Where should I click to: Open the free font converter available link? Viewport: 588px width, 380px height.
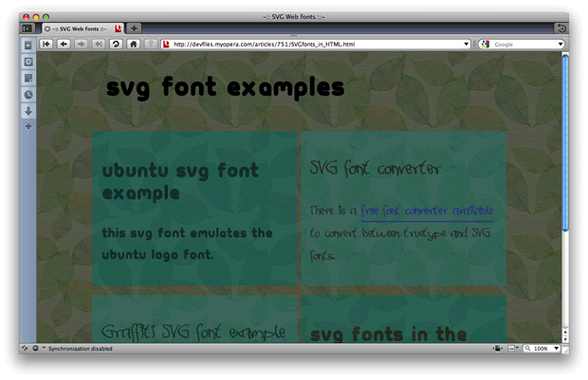click(427, 211)
